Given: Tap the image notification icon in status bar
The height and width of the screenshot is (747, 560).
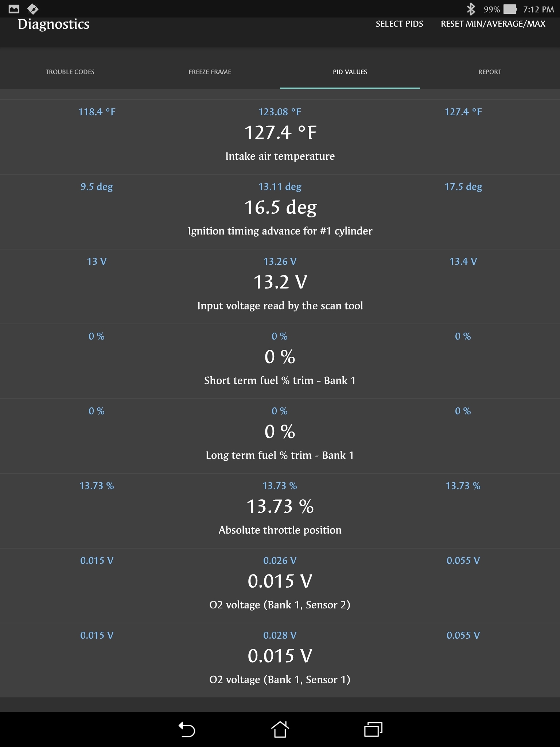Looking at the screenshot, I should pos(14,9).
